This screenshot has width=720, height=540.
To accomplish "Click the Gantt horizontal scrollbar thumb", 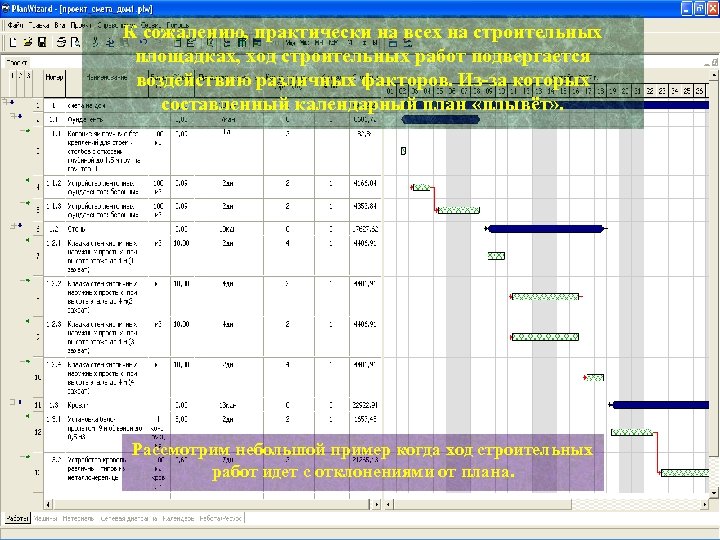I will point(483,504).
